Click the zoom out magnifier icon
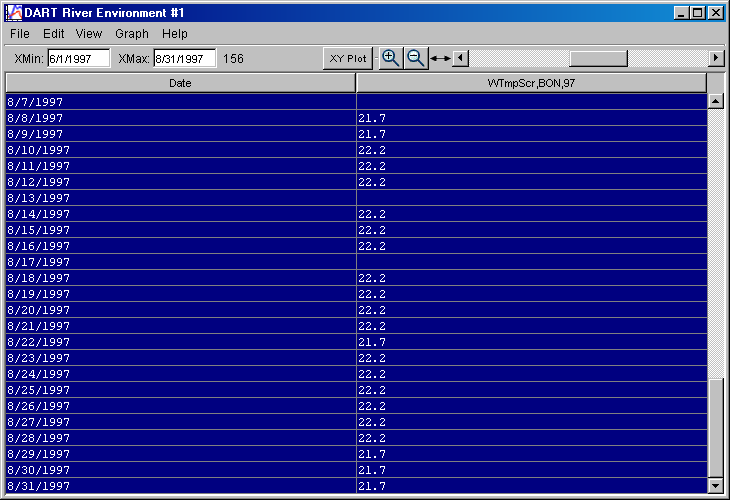 tap(415, 58)
